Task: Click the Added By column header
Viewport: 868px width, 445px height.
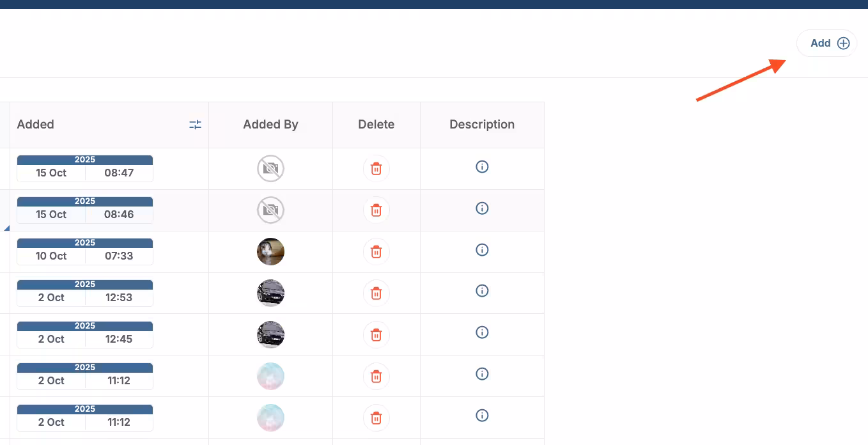Action: click(270, 125)
